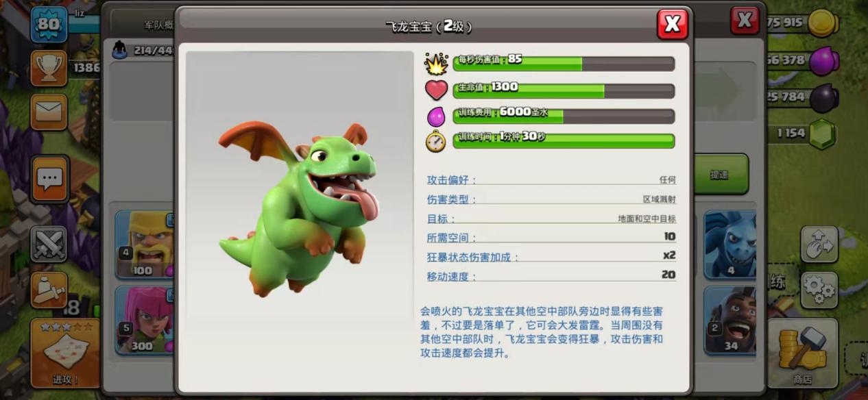The width and height of the screenshot is (868, 400).
Task: Tap the 提速 boost button
Action: (x=719, y=175)
